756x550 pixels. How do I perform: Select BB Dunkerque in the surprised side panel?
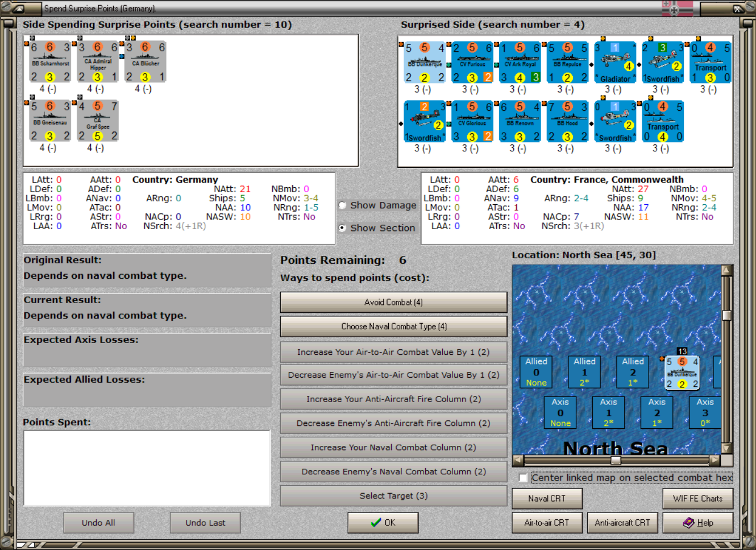point(425,63)
